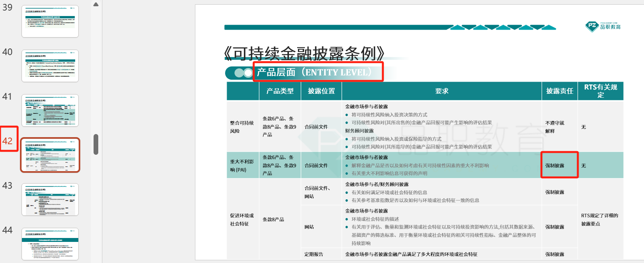Select slide 40 thumbnail
This screenshot has height=263, width=644.
click(50, 66)
